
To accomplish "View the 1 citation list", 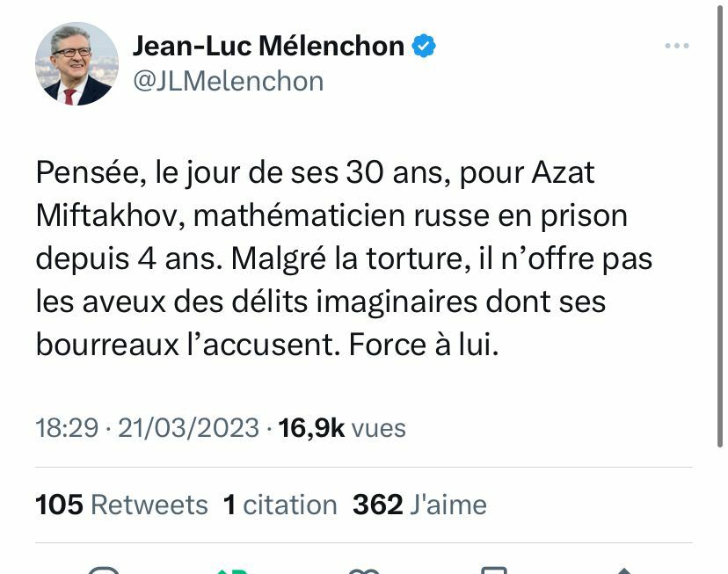I will (x=280, y=505).
